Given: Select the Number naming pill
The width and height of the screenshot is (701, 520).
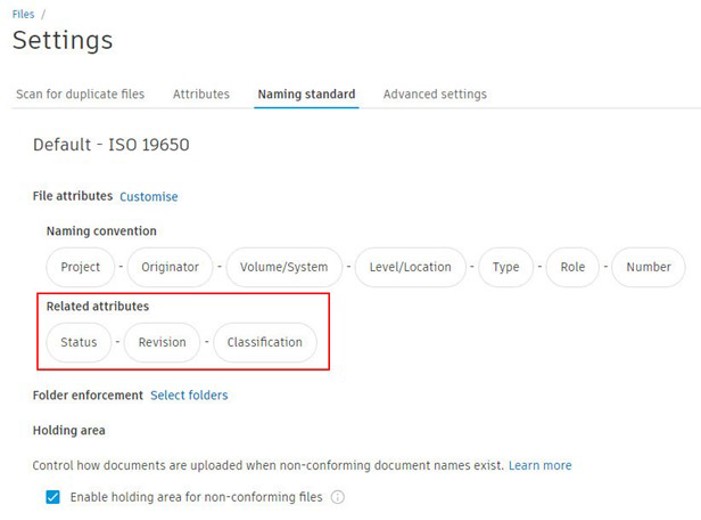Looking at the screenshot, I should pos(648,267).
